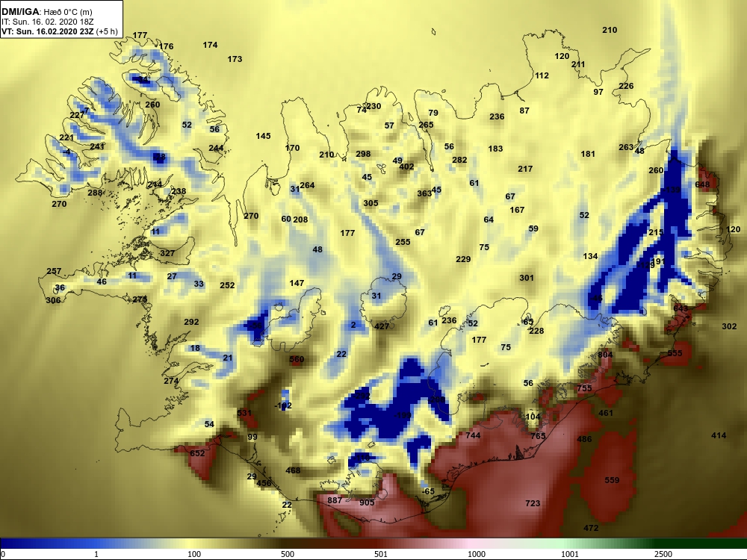Click the map value '97'
Image resolution: width=747 pixels, height=560 pixels.
coord(598,93)
